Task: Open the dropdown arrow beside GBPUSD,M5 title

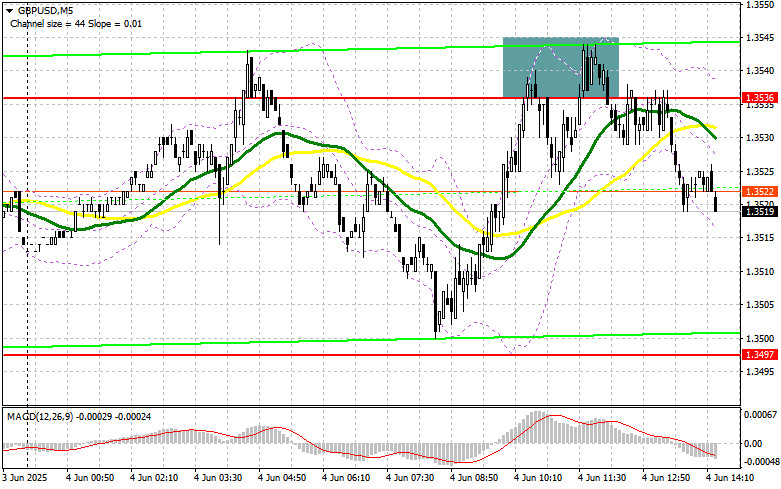Action: (x=9, y=10)
